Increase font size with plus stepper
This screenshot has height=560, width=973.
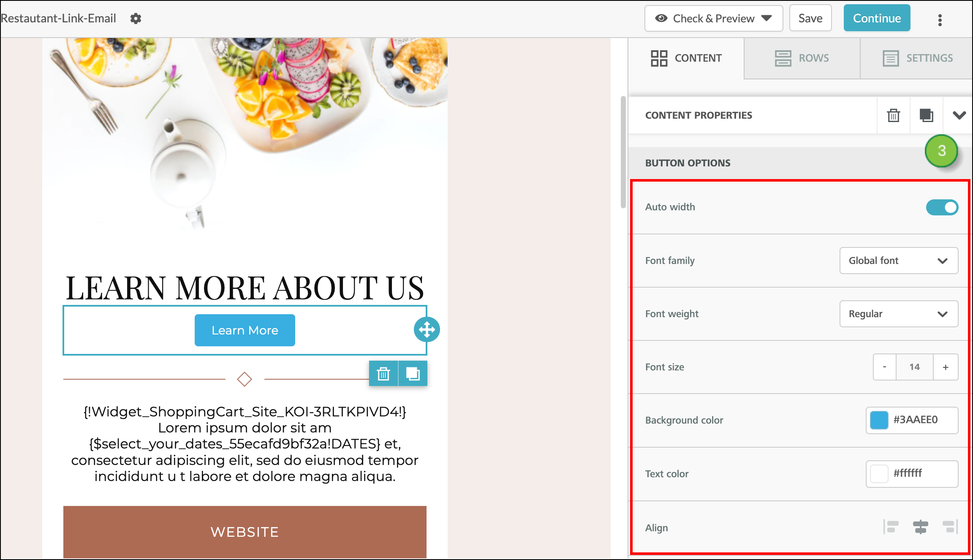pyautogui.click(x=946, y=367)
